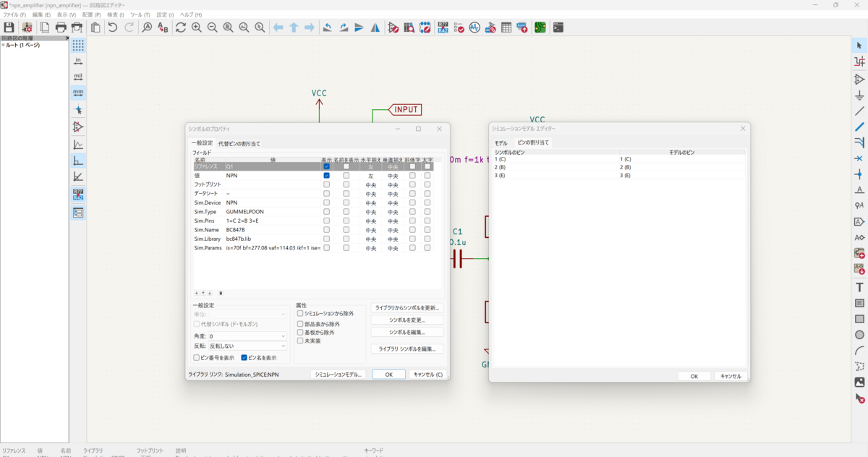Image resolution: width=868 pixels, height=457 pixels.
Task: Open the 編集 (E) menu
Action: click(x=41, y=14)
